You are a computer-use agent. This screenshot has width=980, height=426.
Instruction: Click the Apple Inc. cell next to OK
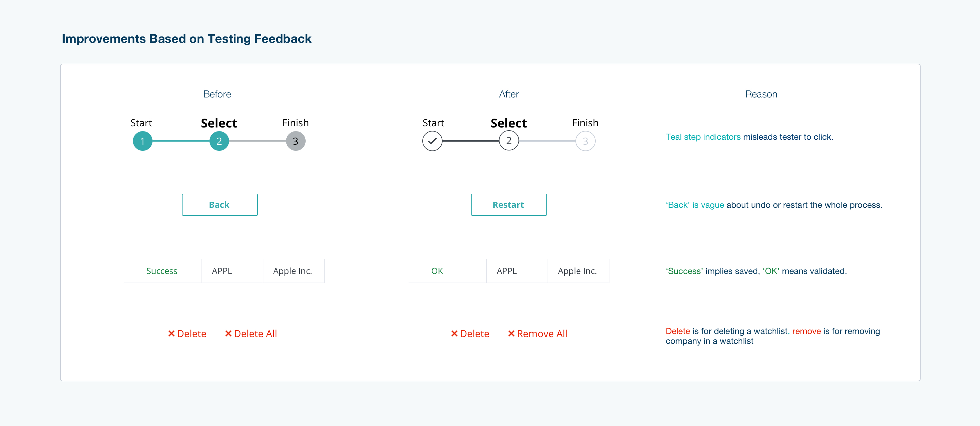(x=577, y=271)
